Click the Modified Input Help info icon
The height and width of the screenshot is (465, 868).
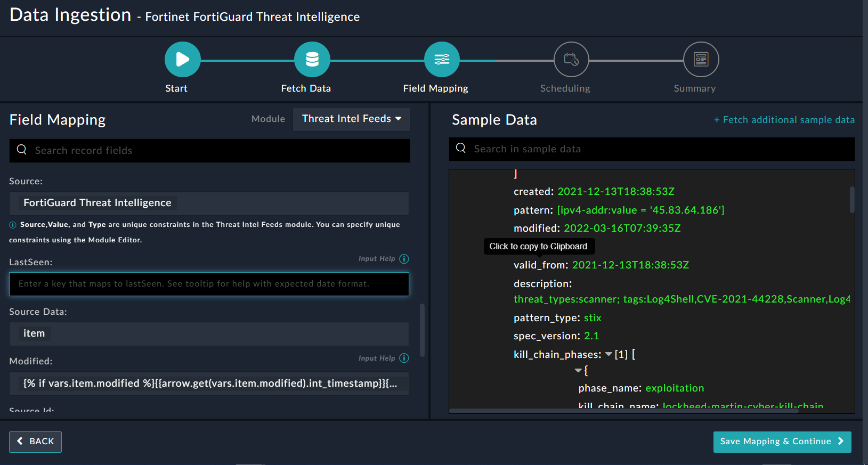point(404,358)
